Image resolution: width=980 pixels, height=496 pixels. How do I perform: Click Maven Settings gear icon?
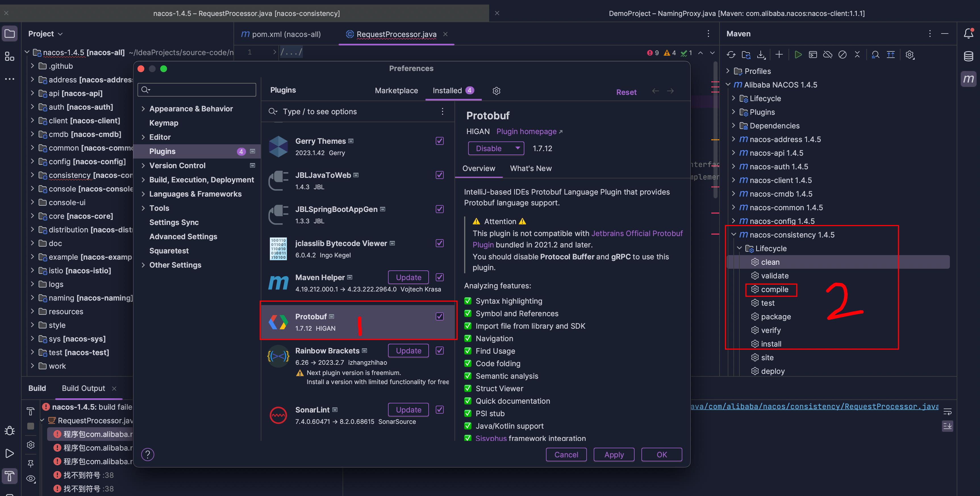(x=910, y=55)
